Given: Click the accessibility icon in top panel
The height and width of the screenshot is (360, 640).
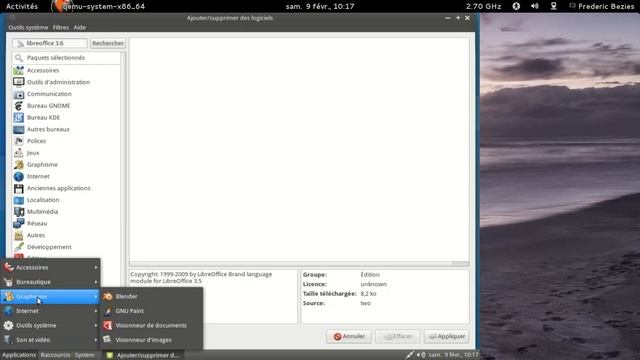Looking at the screenshot, I should [516, 6].
